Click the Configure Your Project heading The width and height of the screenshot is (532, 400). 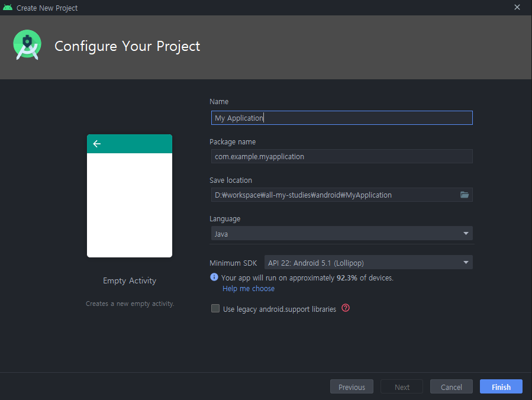[127, 46]
